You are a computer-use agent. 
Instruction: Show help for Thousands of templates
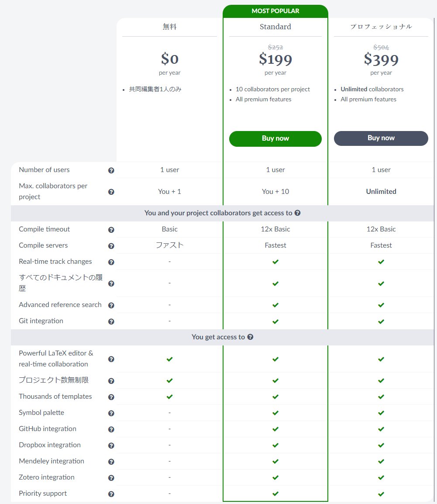[111, 397]
